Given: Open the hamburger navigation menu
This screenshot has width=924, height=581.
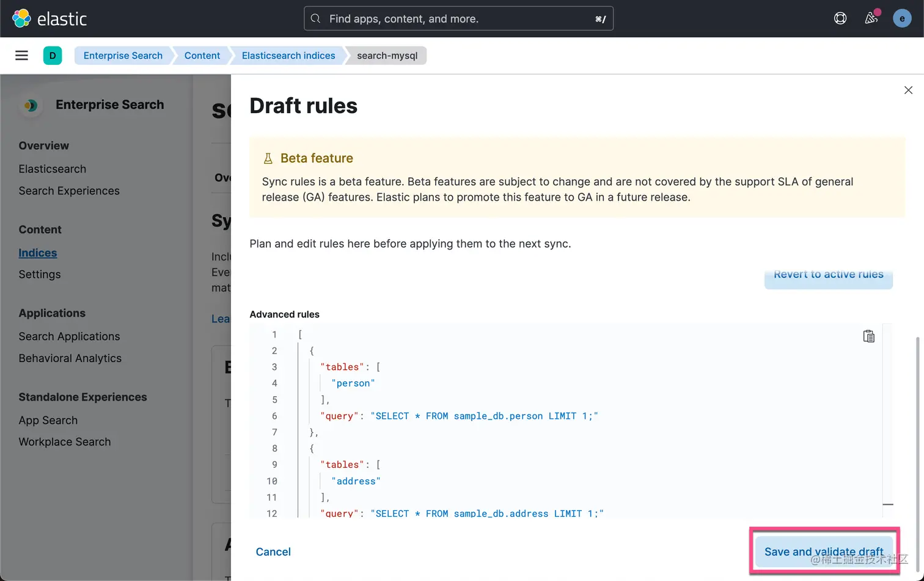Looking at the screenshot, I should [21, 56].
